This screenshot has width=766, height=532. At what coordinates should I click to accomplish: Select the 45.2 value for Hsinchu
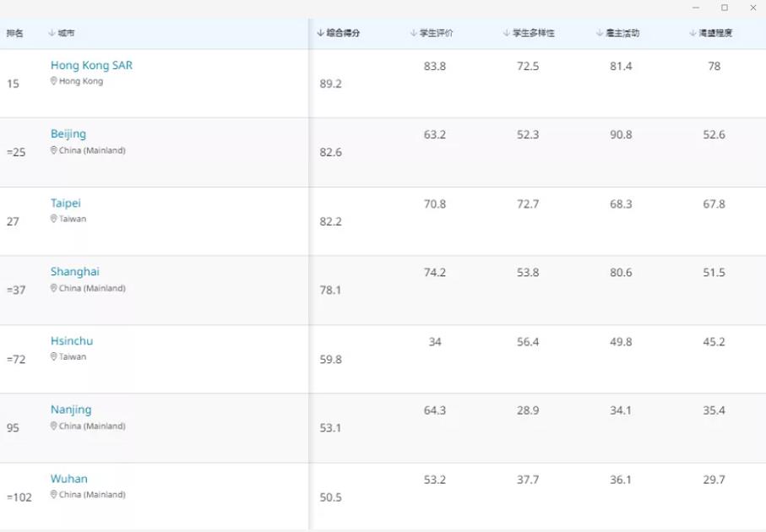(x=714, y=342)
